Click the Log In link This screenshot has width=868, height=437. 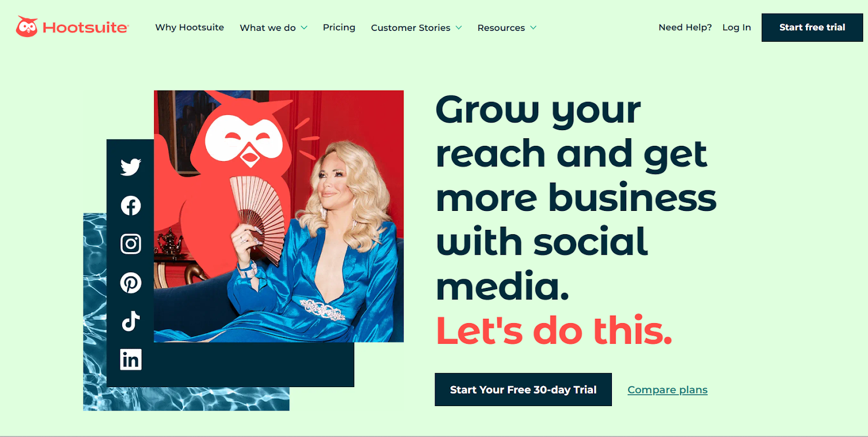737,27
